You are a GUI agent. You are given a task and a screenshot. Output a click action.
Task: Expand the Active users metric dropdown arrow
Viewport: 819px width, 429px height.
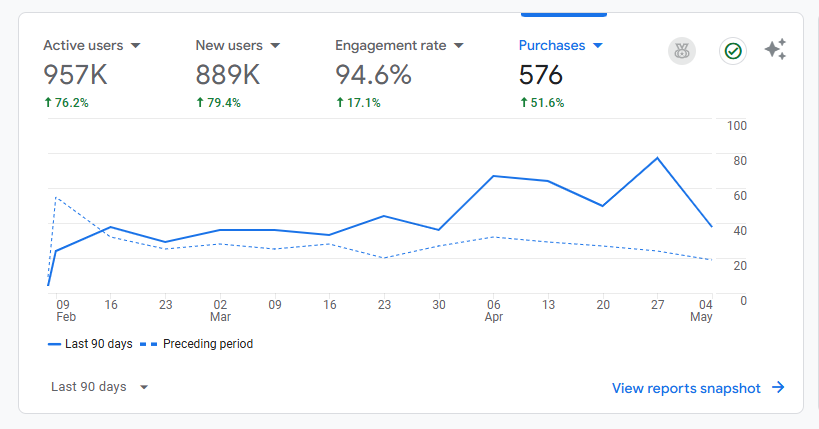click(x=136, y=46)
